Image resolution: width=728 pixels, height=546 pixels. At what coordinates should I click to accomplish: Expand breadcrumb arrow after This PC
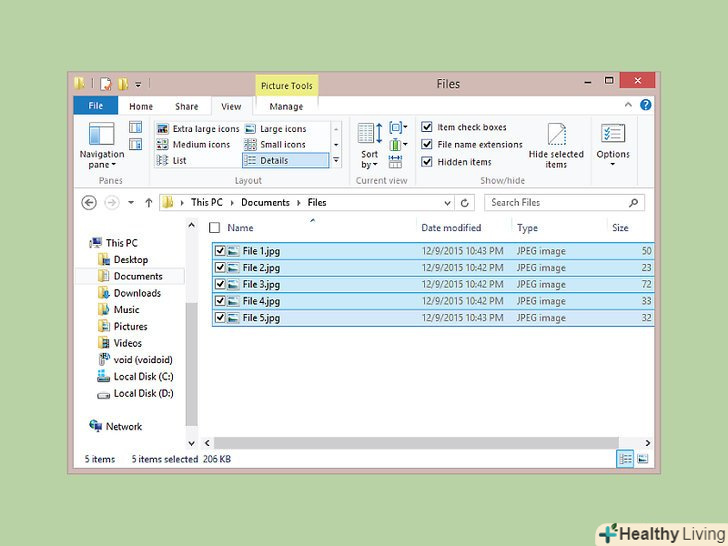pos(232,203)
